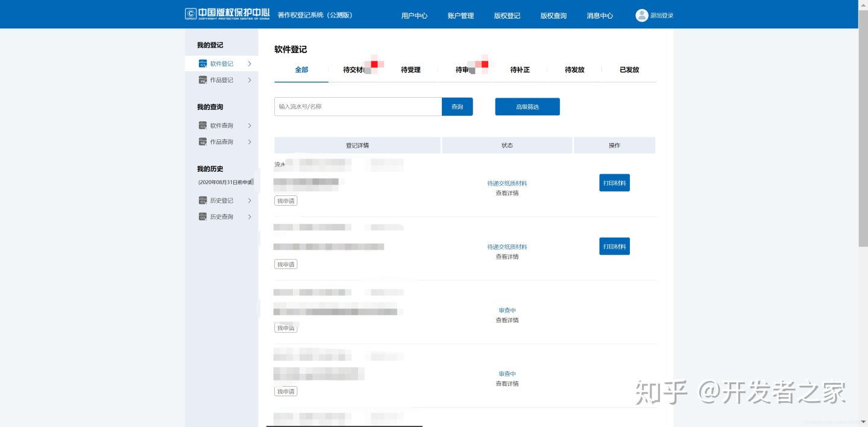Click the 历史登记 sidebar icon

pyautogui.click(x=203, y=200)
